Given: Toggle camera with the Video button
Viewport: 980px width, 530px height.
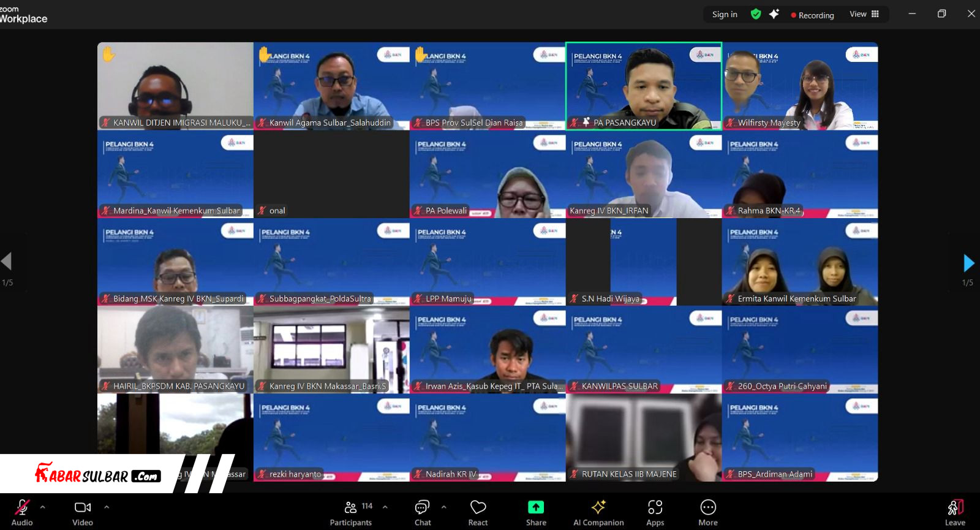Looking at the screenshot, I should click(x=83, y=512).
